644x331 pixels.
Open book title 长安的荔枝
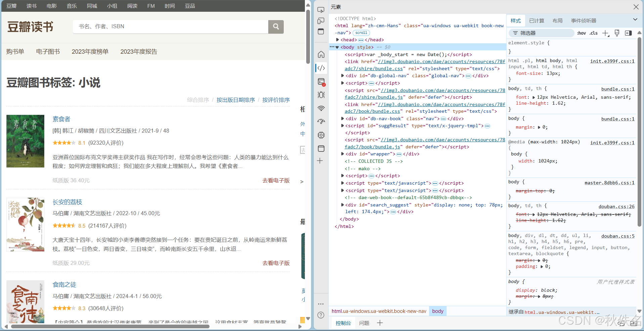point(67,202)
